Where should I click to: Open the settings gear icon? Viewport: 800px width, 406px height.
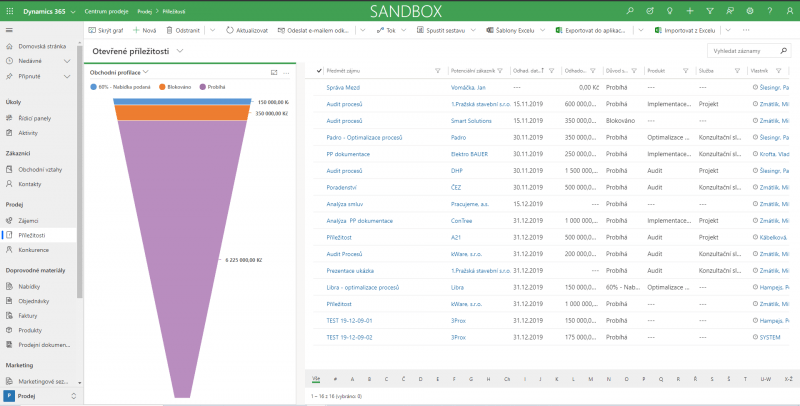click(750, 11)
